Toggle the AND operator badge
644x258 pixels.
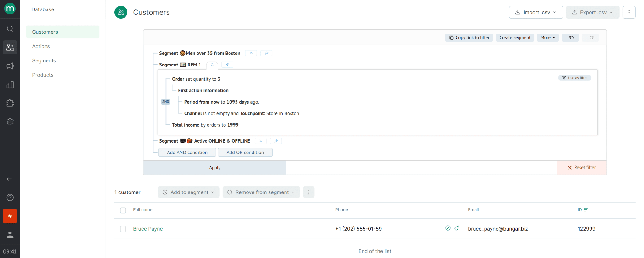point(166,102)
